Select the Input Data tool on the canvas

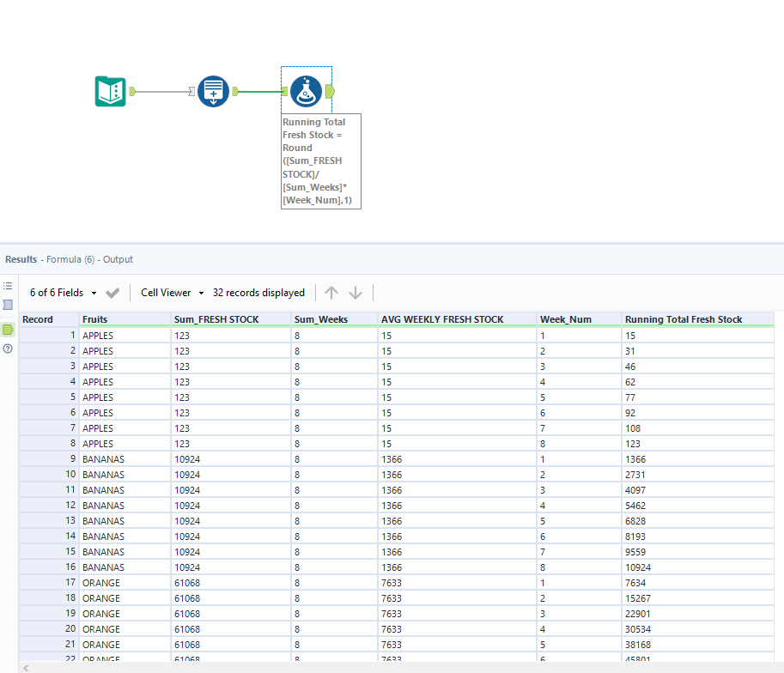coord(110,90)
